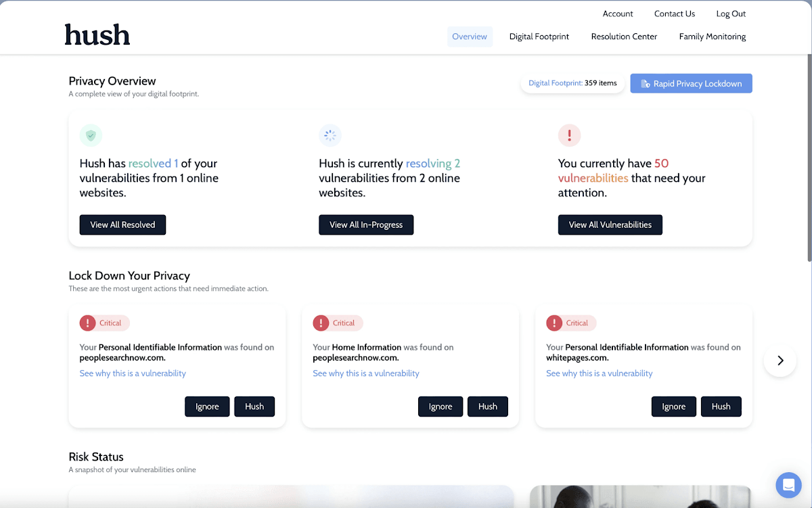The height and width of the screenshot is (508, 812).
Task: Hush the whitepages.com vulnerability
Action: pos(721,407)
